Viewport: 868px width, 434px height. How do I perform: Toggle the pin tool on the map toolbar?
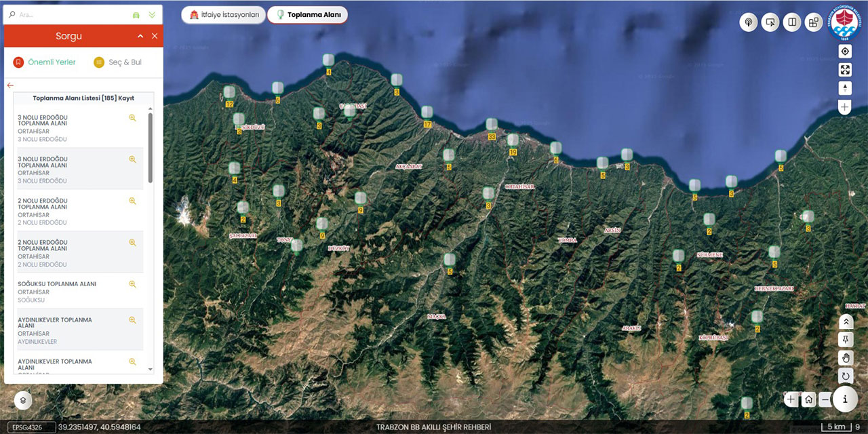click(x=846, y=339)
